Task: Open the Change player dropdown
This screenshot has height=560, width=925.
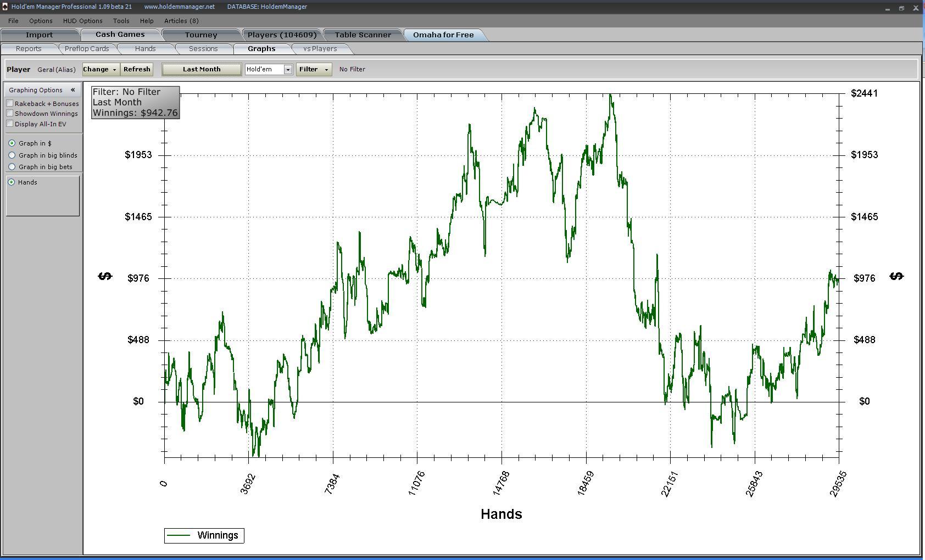Action: coord(101,69)
